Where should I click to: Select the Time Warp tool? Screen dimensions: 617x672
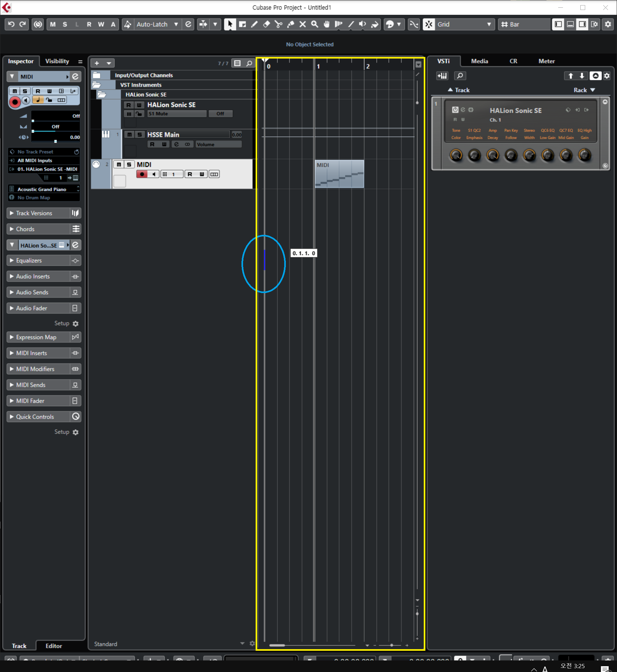pyautogui.click(x=339, y=24)
